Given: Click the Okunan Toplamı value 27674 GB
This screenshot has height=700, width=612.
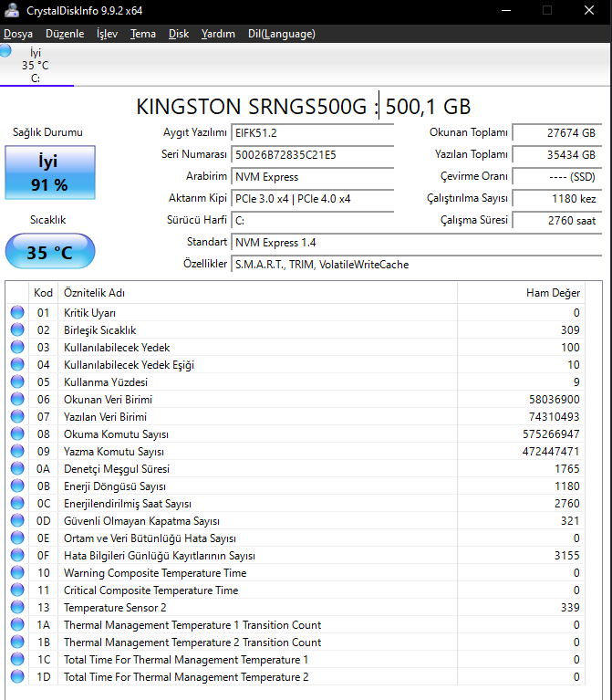Looking at the screenshot, I should click(x=556, y=133).
